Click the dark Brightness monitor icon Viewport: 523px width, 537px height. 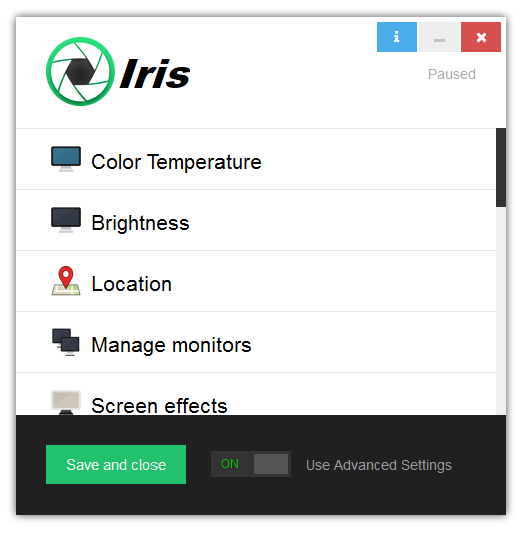(x=66, y=220)
